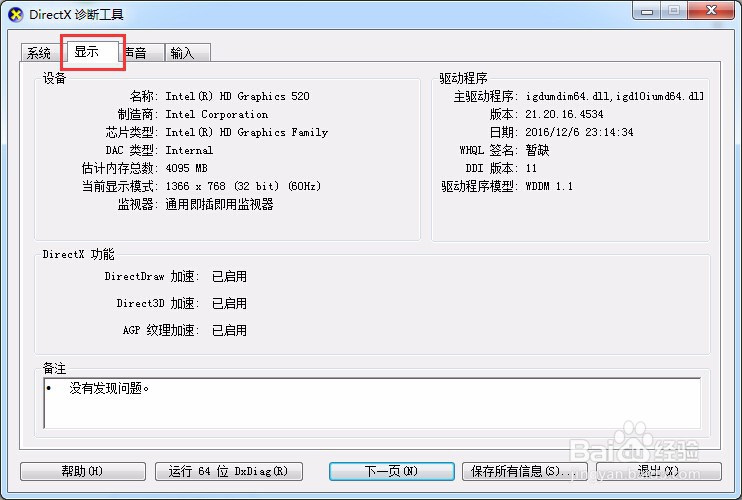Go to next page with 下一页(N)
This screenshot has height=500, width=742.
coord(392,471)
